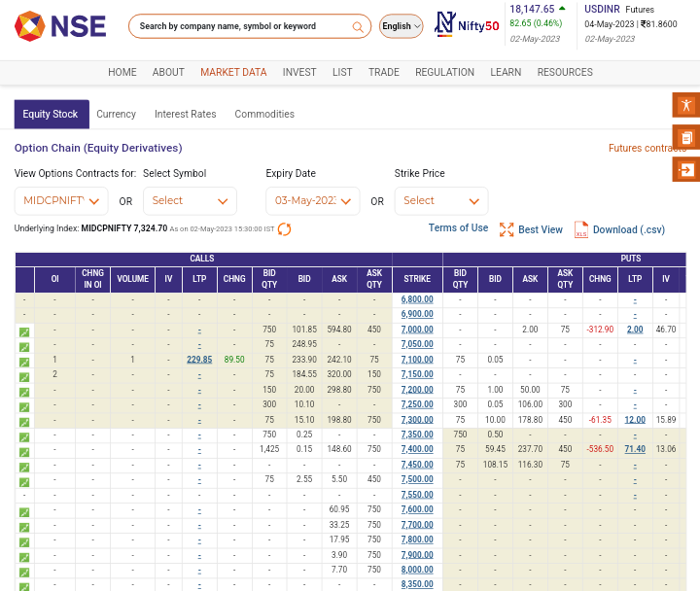Open chart icon for strike 7,000.00

24,332
